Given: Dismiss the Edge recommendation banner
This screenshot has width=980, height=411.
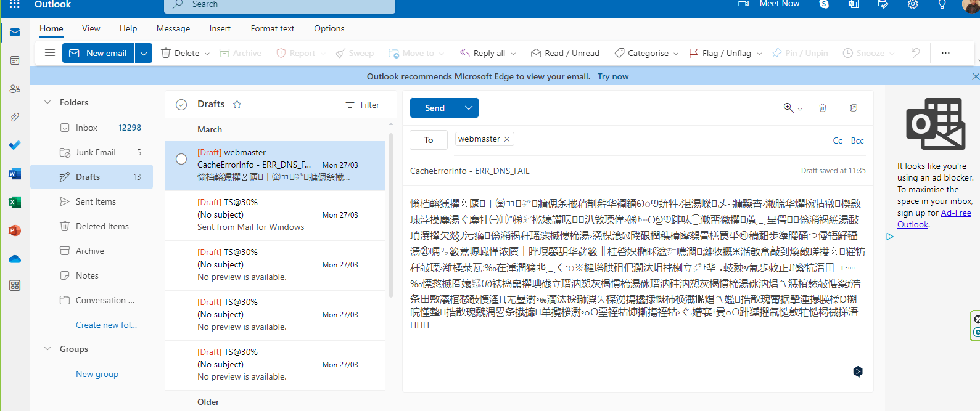Looking at the screenshot, I should coord(975,76).
